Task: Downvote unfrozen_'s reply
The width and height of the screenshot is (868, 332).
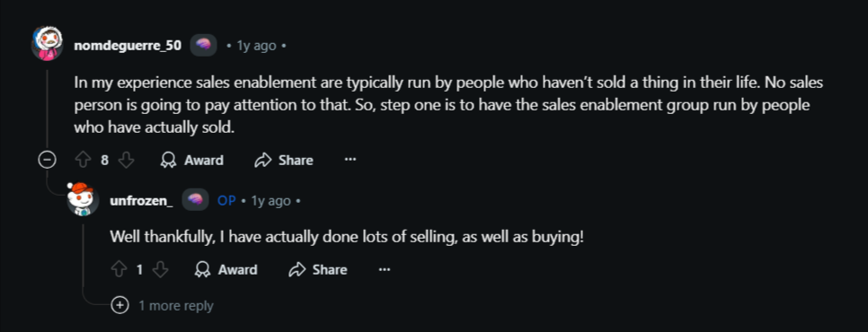Action: 161,269
